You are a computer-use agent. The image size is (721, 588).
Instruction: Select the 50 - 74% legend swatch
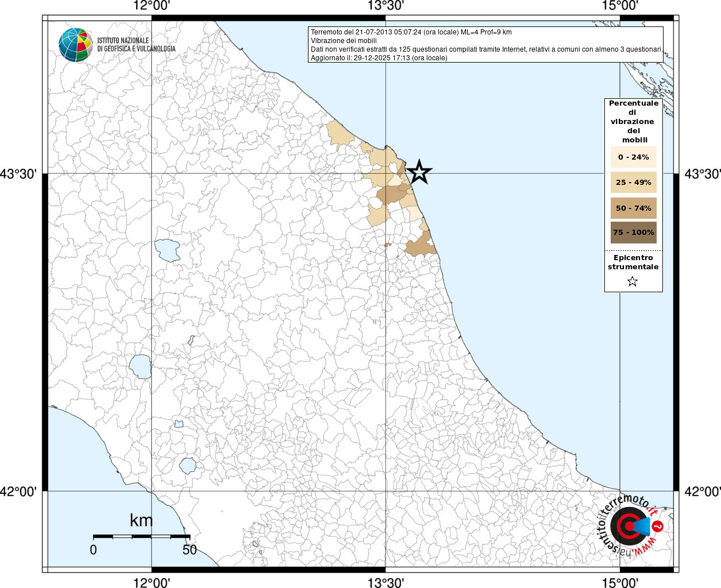point(634,208)
